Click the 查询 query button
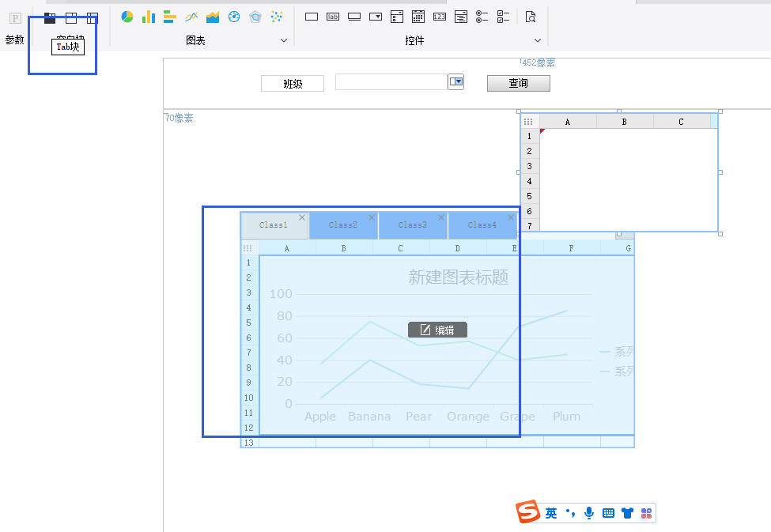771x532 pixels. point(519,83)
